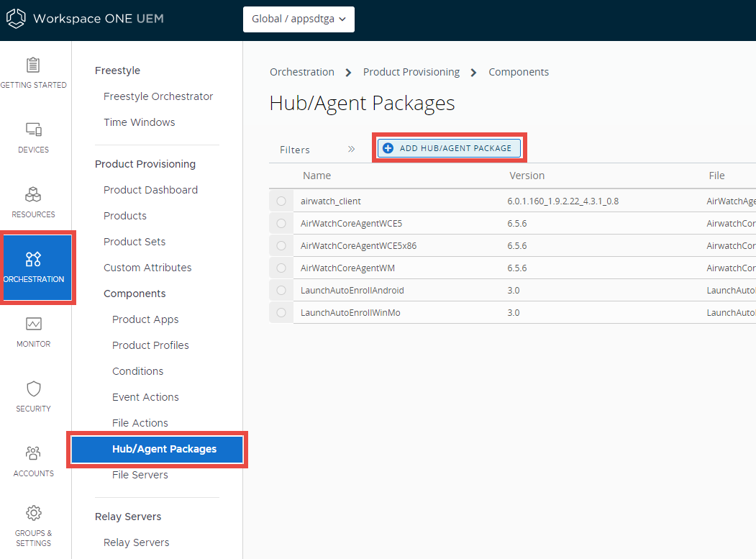Open Freestyle Orchestrator menu item

coord(158,96)
